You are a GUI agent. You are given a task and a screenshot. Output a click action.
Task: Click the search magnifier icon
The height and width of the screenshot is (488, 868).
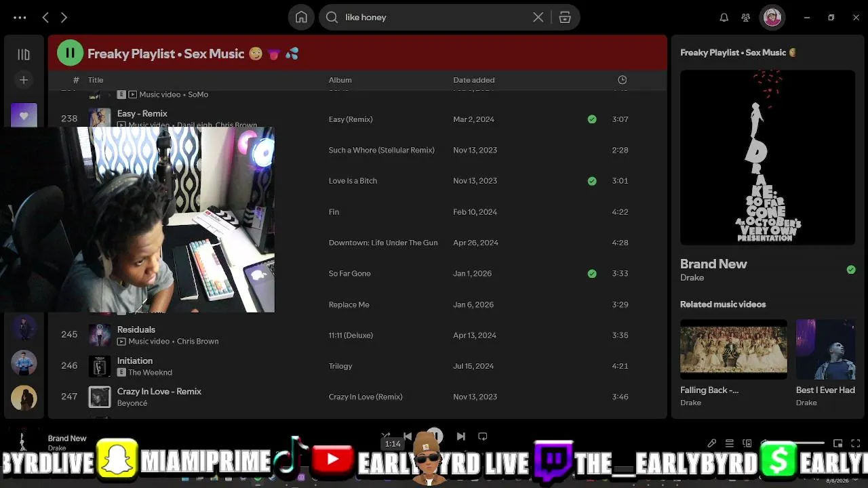click(332, 18)
